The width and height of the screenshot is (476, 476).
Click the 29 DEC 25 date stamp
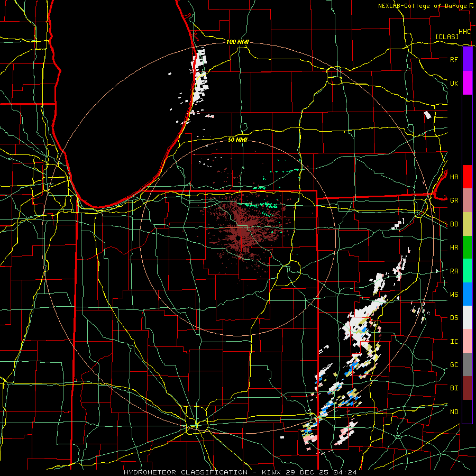(x=309, y=472)
